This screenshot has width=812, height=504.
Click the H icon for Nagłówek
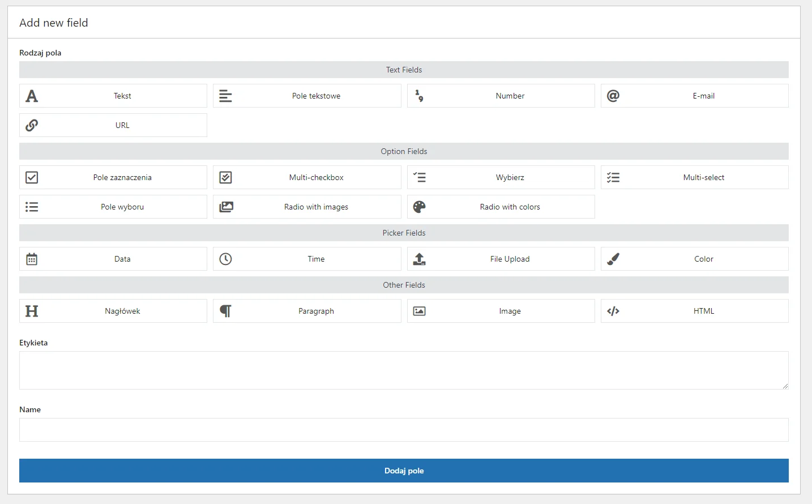click(32, 311)
